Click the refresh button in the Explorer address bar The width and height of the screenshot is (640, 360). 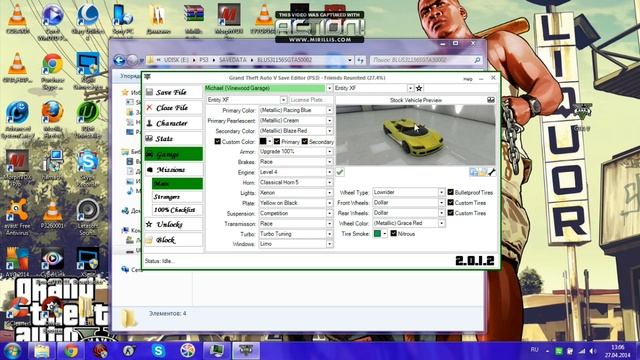coord(360,60)
